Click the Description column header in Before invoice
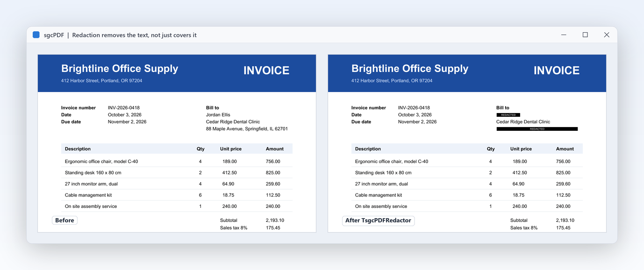This screenshot has height=270, width=644. pyautogui.click(x=78, y=149)
